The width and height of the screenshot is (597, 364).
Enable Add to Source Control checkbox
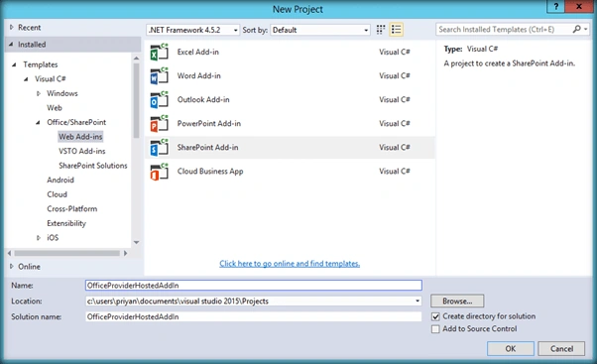(435, 329)
